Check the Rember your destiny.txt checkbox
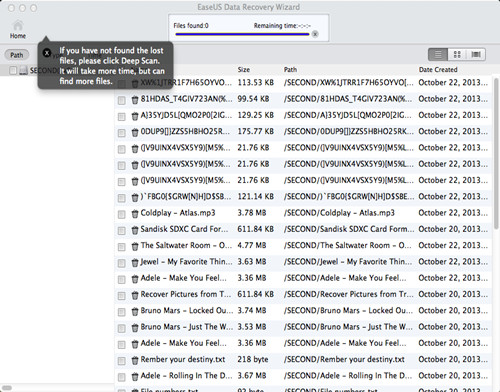This screenshot has width=500, height=392. [x=122, y=361]
